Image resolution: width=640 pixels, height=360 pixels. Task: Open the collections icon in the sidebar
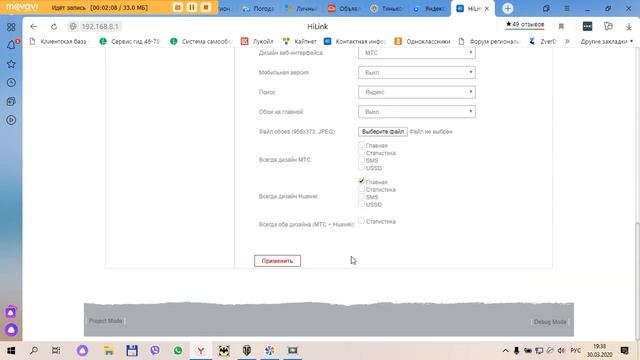(x=11, y=101)
